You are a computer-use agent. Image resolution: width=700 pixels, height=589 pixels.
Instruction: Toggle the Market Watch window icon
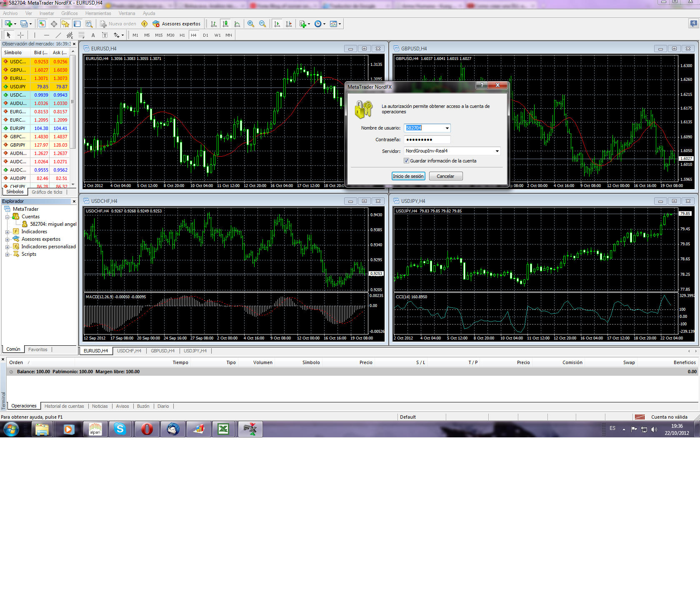(x=42, y=24)
